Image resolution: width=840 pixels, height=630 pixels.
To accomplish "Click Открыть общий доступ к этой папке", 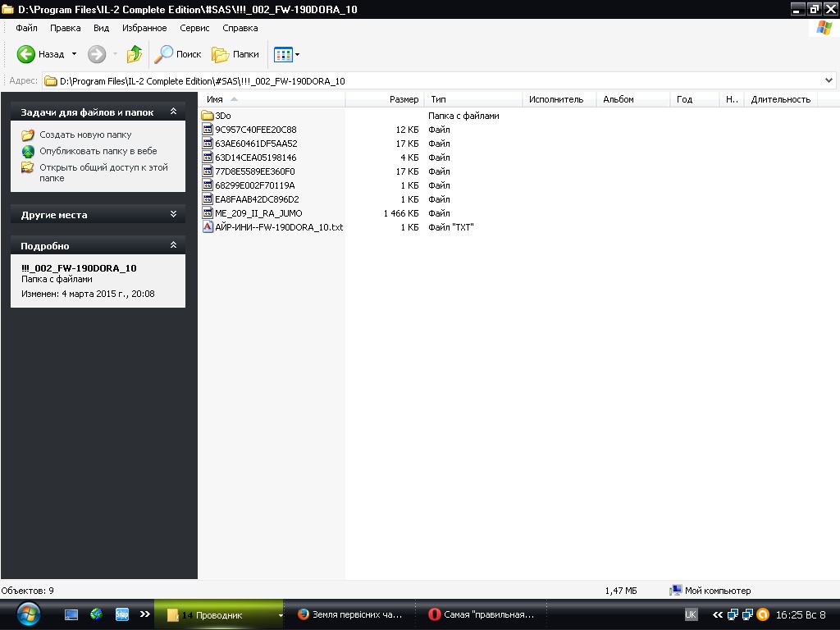I will [103, 172].
